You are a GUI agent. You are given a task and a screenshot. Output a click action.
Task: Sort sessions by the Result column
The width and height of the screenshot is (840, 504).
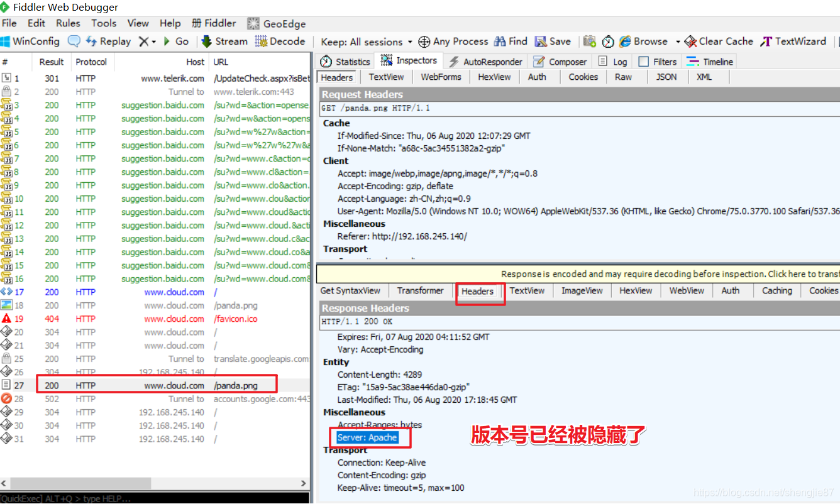tap(52, 62)
